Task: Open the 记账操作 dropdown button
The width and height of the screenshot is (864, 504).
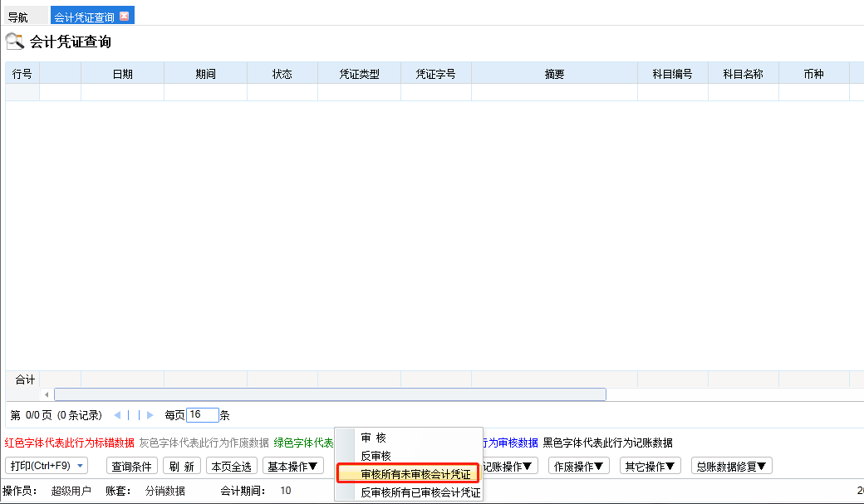Action: coord(508,466)
